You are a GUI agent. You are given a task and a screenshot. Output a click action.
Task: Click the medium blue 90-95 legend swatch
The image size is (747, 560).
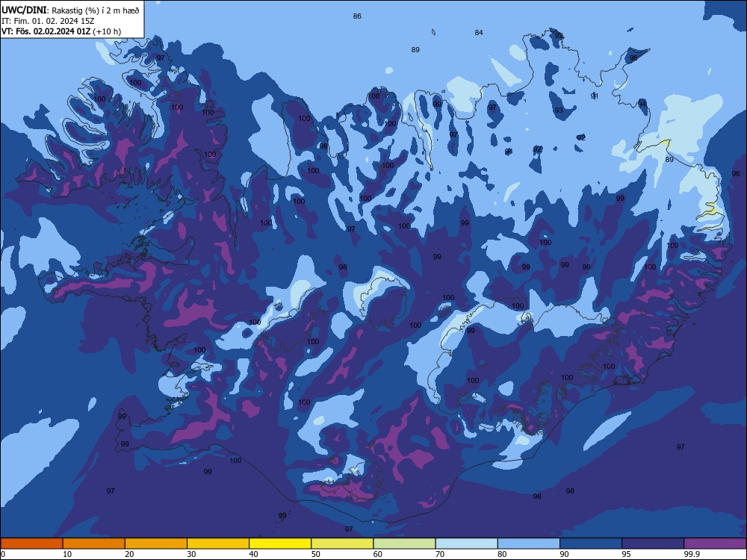591,544
